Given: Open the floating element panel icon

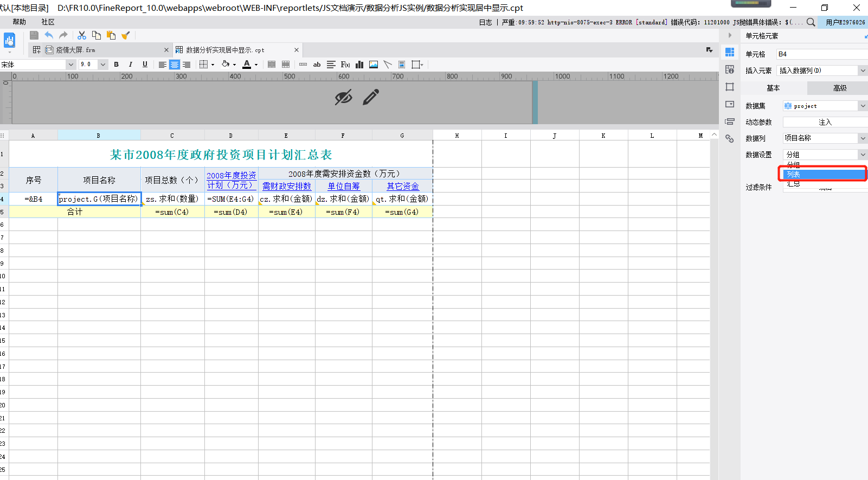Looking at the screenshot, I should point(730,87).
